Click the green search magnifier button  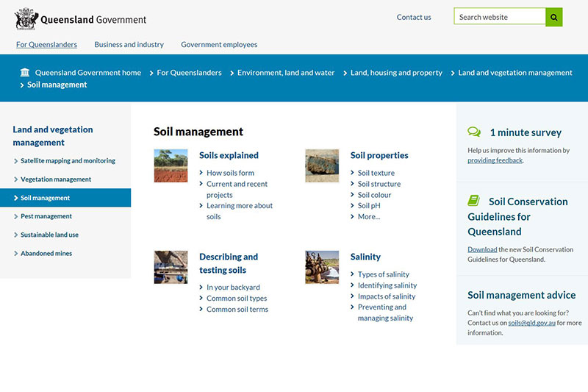coord(554,17)
